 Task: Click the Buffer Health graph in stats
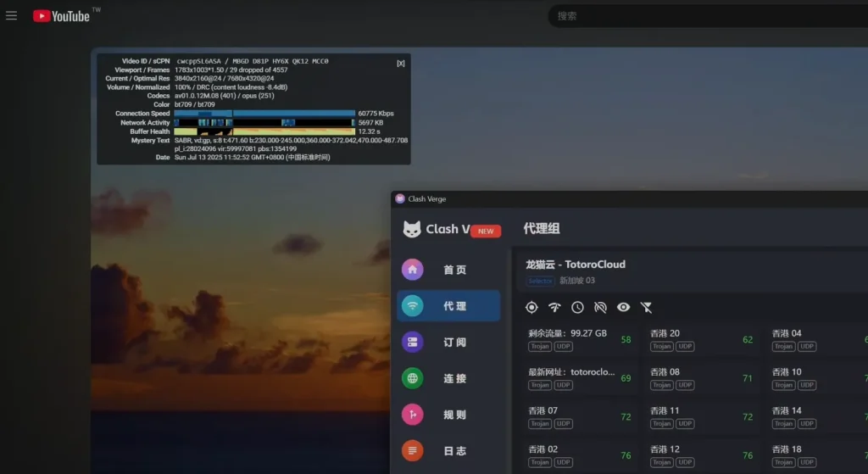coord(264,131)
